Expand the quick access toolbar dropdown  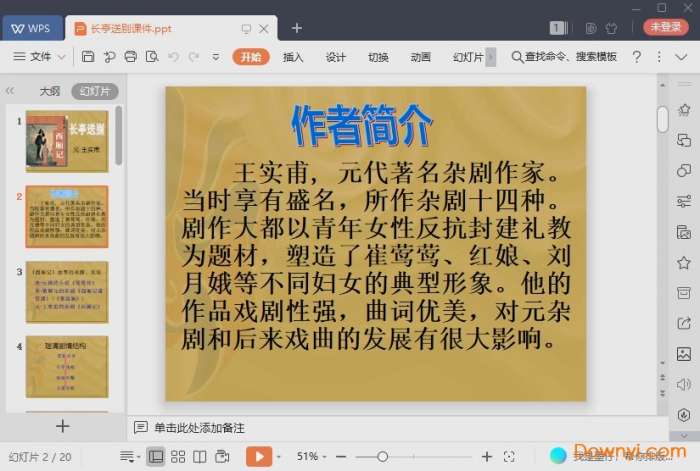[x=215, y=57]
